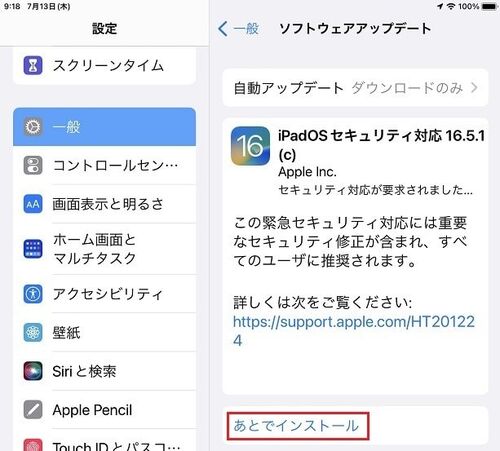Tap the Accessibility figure icon
Screen dimensions: 500x451
[x=33, y=294]
